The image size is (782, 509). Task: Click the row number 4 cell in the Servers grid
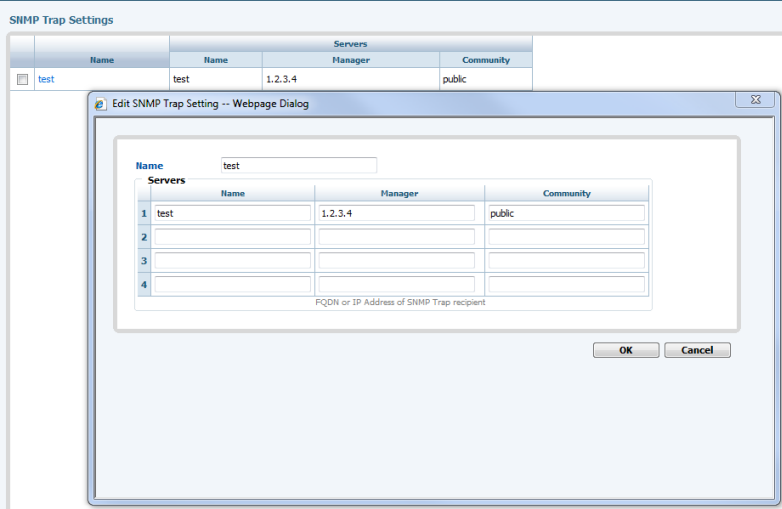point(144,284)
